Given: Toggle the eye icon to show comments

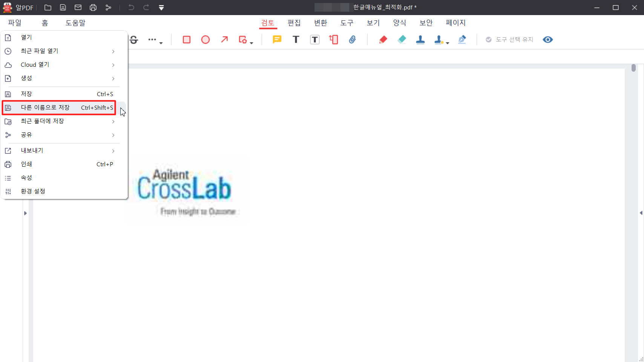Looking at the screenshot, I should click(548, 40).
